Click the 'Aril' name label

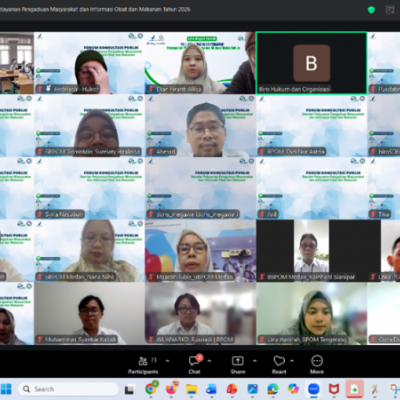click(x=272, y=214)
